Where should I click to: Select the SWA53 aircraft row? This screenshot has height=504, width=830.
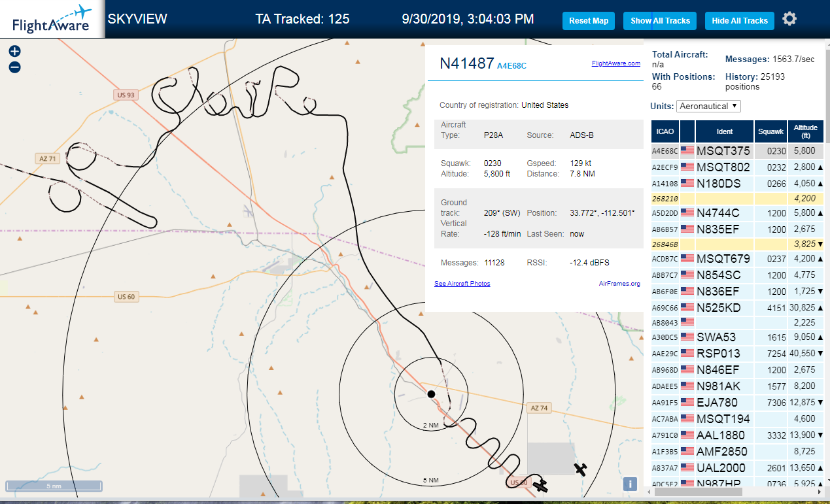click(x=737, y=337)
